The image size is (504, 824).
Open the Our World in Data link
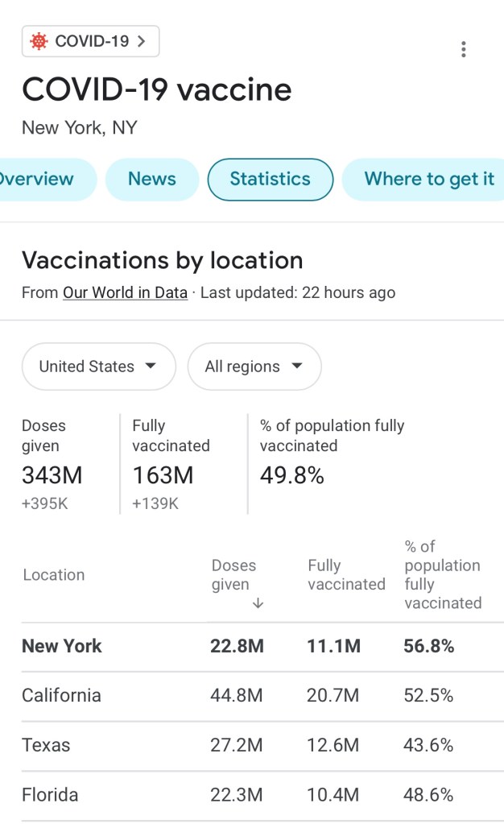coord(125,292)
